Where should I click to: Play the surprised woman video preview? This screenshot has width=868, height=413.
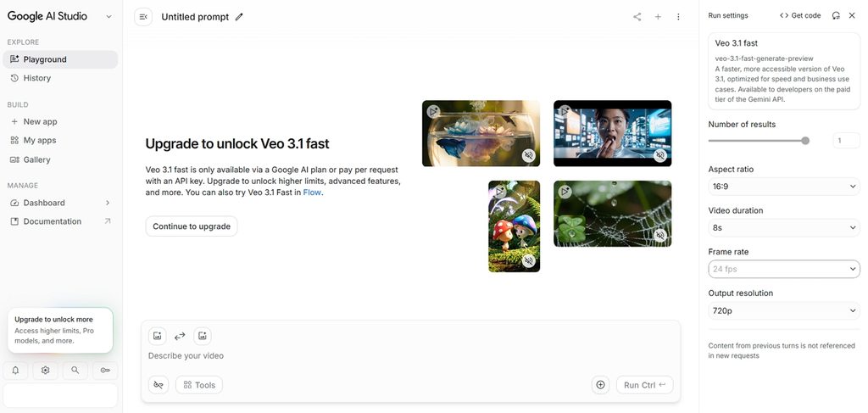[x=565, y=111]
